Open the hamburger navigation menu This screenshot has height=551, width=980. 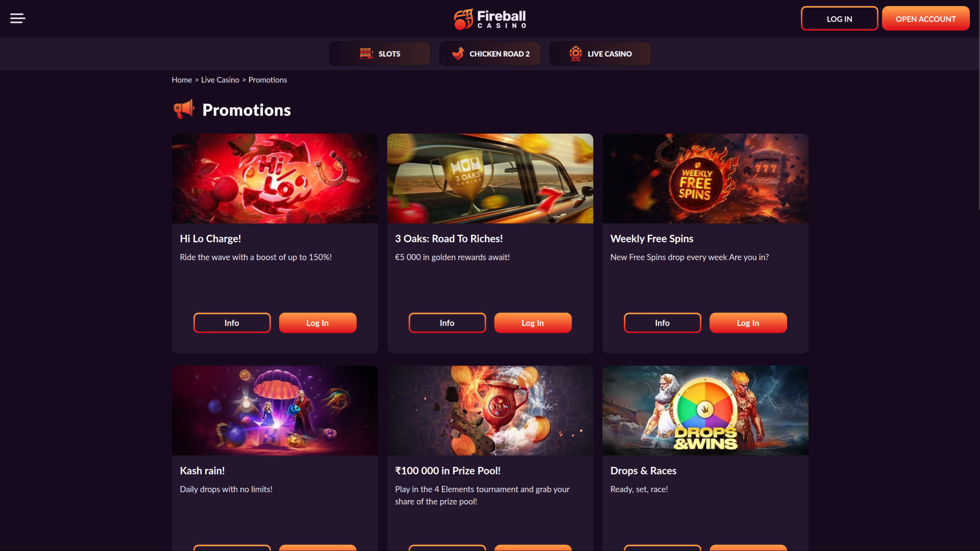click(x=18, y=18)
